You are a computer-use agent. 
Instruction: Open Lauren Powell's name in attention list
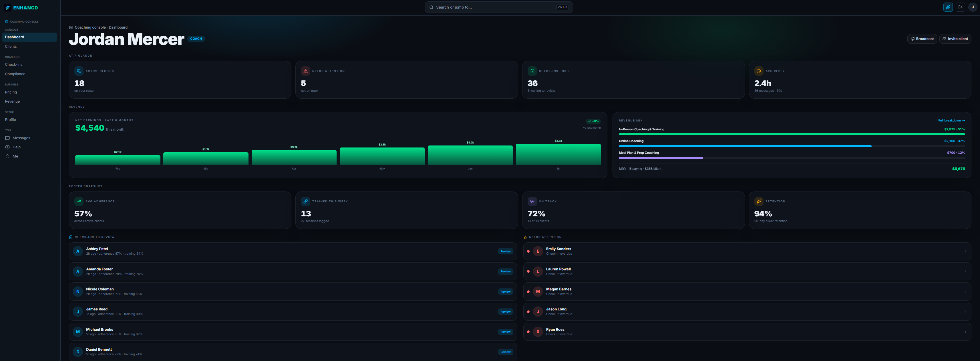(x=558, y=269)
